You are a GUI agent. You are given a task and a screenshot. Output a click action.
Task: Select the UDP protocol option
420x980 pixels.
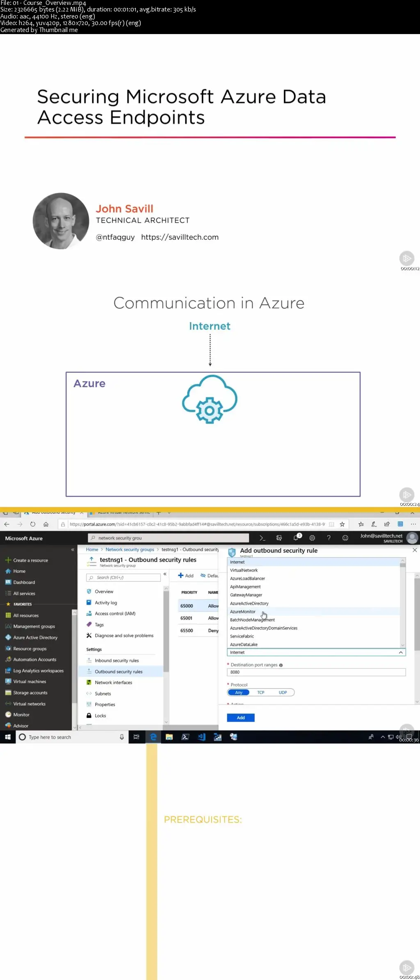pos(283,692)
